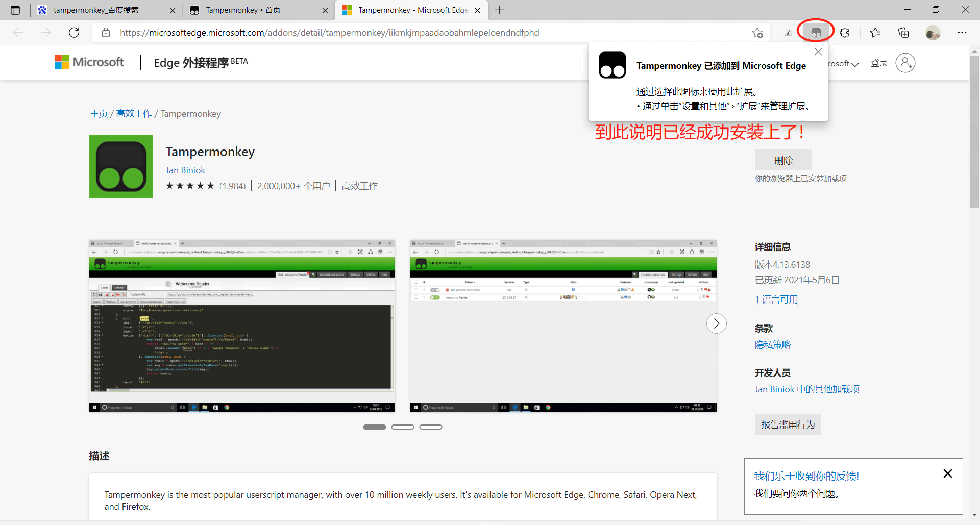The image size is (980, 525).
Task: Go to 高效工作 breadcrumb link
Action: pos(134,113)
